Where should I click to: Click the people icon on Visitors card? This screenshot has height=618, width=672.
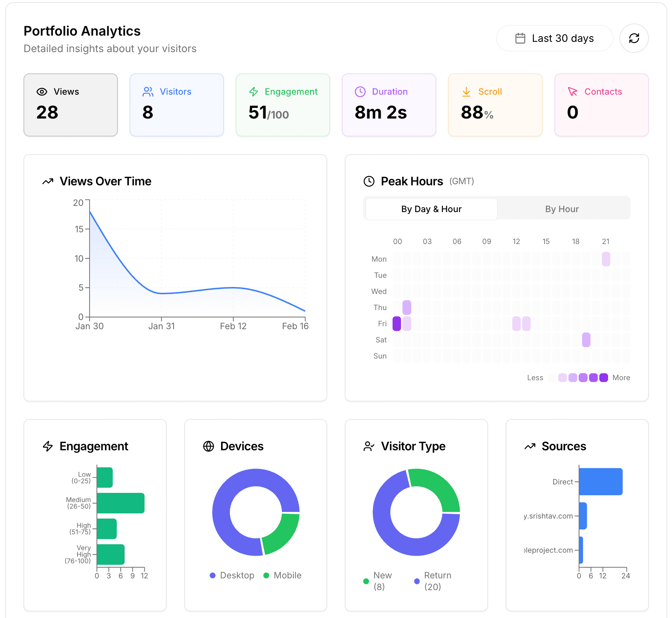point(148,92)
